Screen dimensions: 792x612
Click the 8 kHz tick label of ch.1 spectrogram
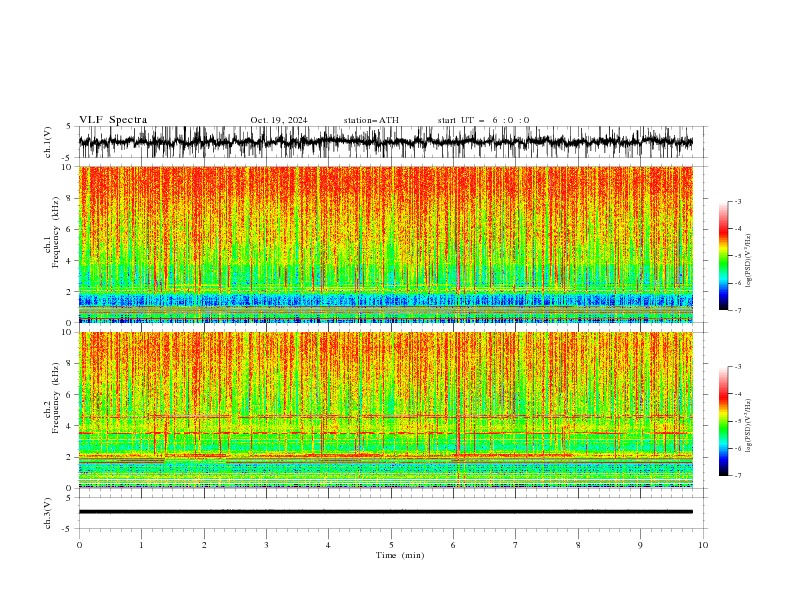70,198
